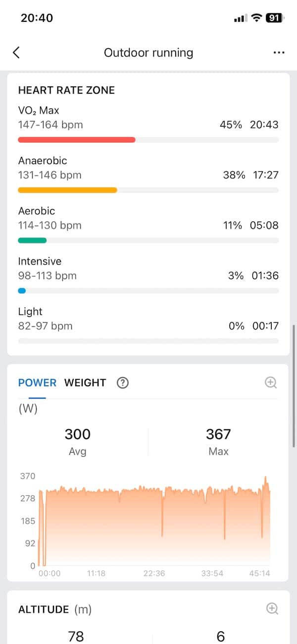Tap the power graph at 22:36
The height and width of the screenshot is (644, 297).
coord(154,526)
